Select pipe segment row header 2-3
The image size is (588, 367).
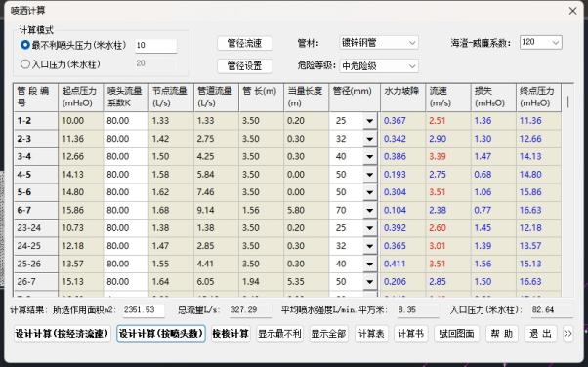35,139
